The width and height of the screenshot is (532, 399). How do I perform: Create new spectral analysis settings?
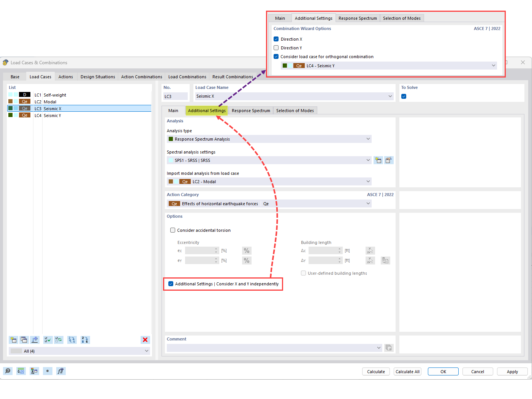378,160
